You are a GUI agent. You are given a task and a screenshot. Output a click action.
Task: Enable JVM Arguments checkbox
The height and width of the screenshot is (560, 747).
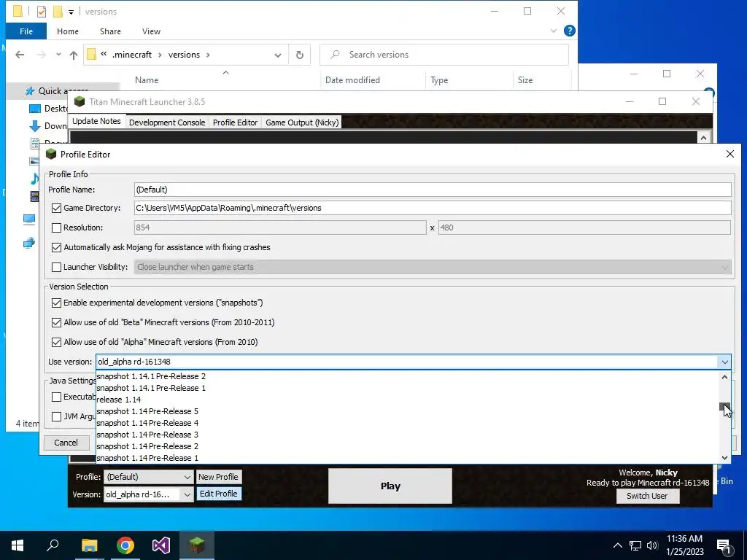point(56,416)
